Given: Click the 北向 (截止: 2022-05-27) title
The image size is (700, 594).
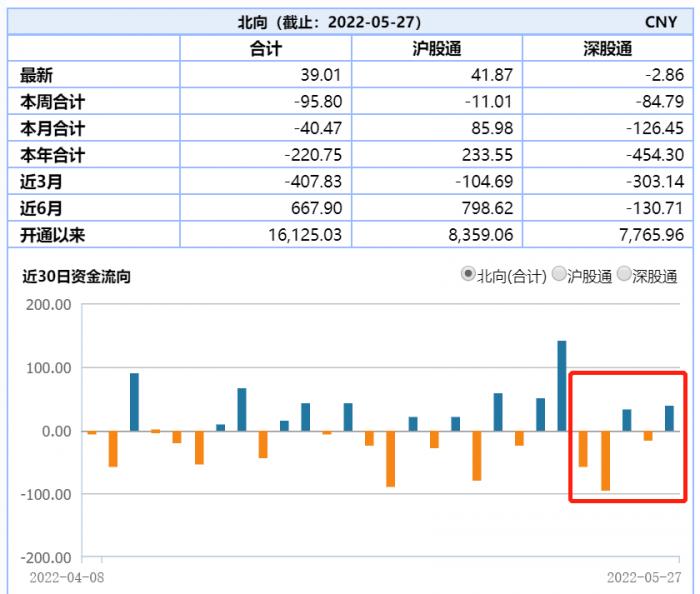Looking at the screenshot, I should (329, 22).
